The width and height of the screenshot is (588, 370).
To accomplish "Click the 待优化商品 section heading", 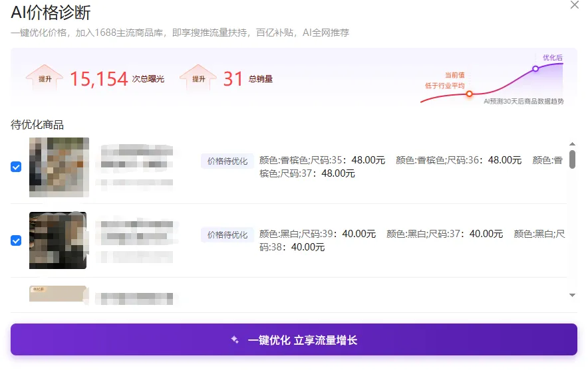I will coord(37,125).
